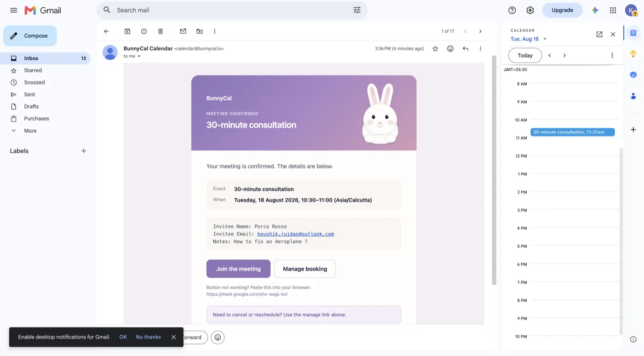Image resolution: width=644 pixels, height=356 pixels.
Task: Open the meet.google.com meeting link
Action: [x=247, y=294]
